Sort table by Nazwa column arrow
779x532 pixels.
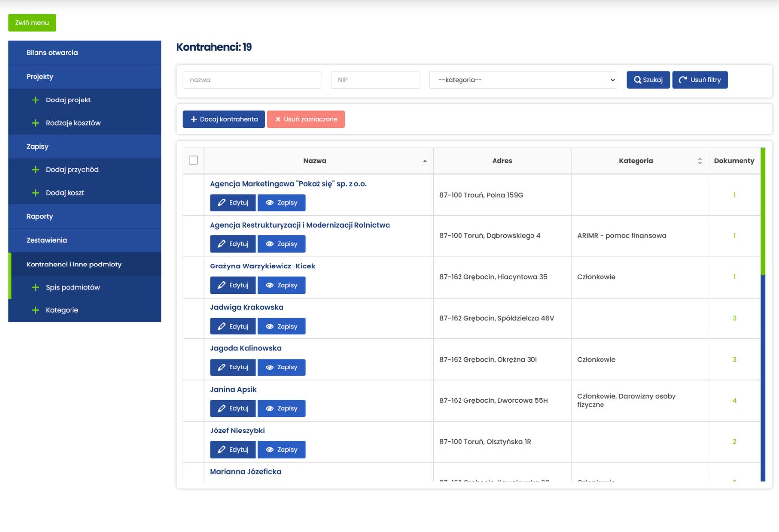pos(425,161)
